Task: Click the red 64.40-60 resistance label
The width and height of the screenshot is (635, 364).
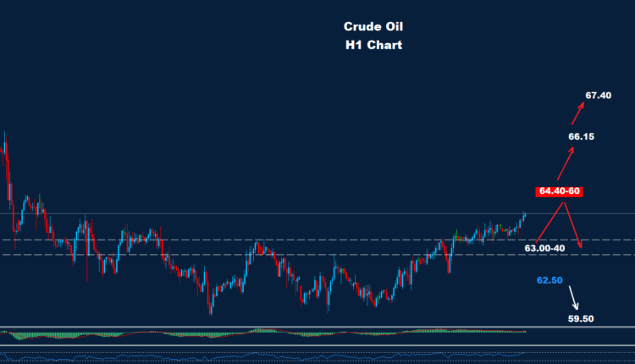Action: pos(559,191)
